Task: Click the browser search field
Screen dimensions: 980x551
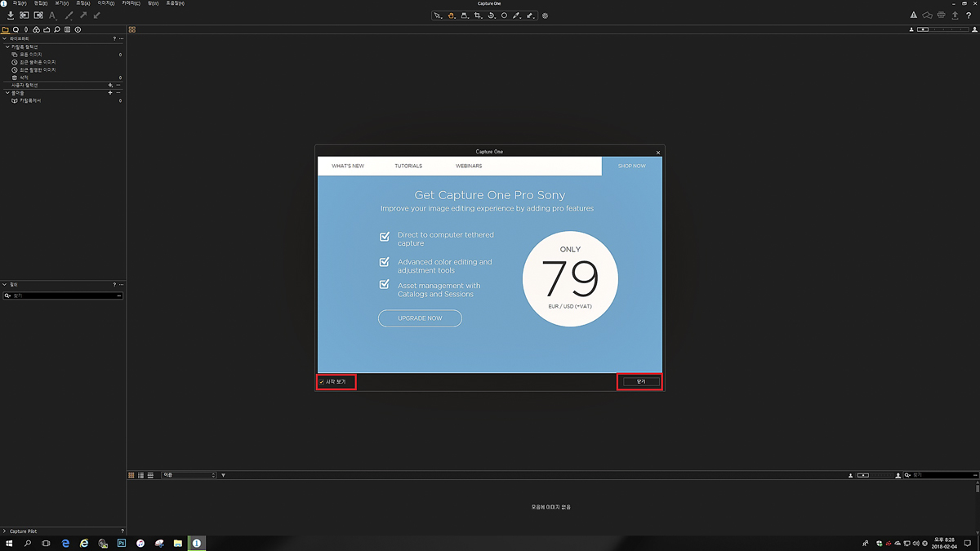Action: 939,475
